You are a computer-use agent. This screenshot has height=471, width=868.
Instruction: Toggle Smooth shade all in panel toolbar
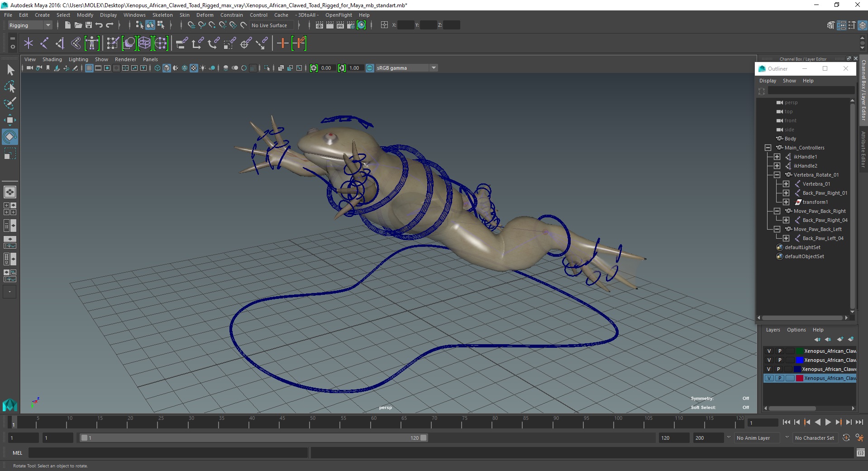pos(167,68)
